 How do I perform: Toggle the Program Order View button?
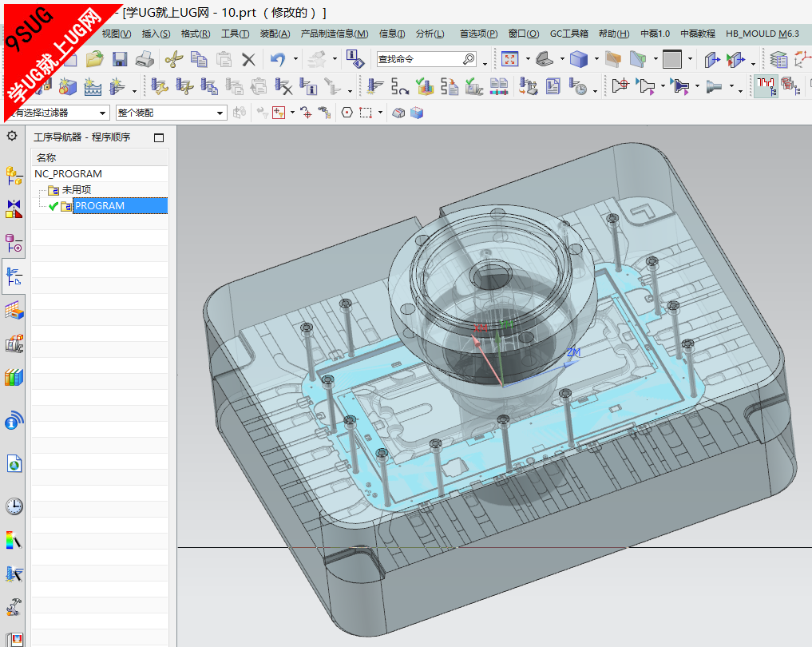(x=766, y=86)
